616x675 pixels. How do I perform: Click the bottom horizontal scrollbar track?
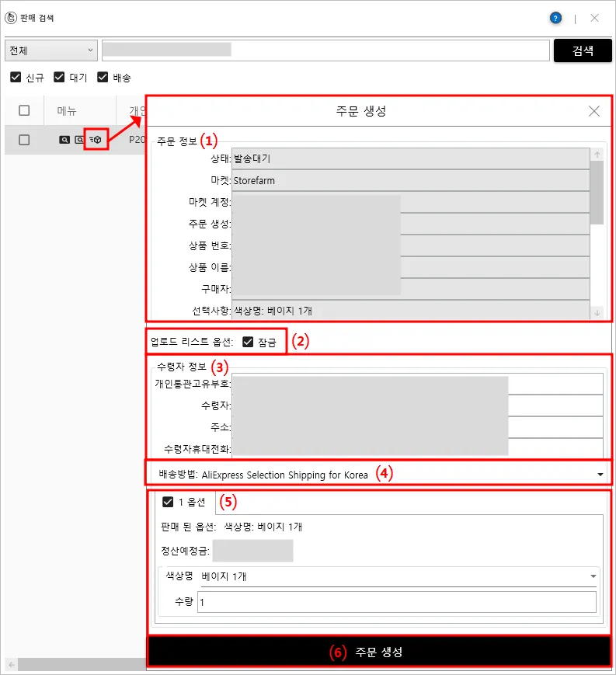(82, 665)
